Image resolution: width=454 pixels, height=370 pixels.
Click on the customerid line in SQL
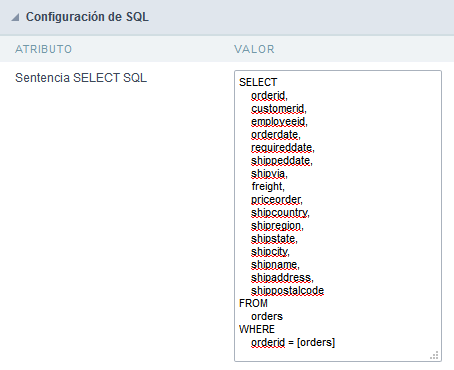pos(279,109)
